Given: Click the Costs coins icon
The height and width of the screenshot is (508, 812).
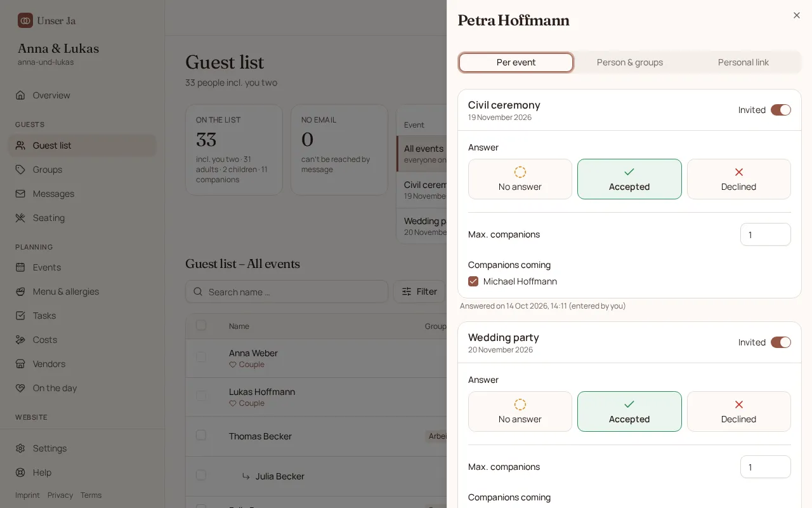Looking at the screenshot, I should 20,340.
